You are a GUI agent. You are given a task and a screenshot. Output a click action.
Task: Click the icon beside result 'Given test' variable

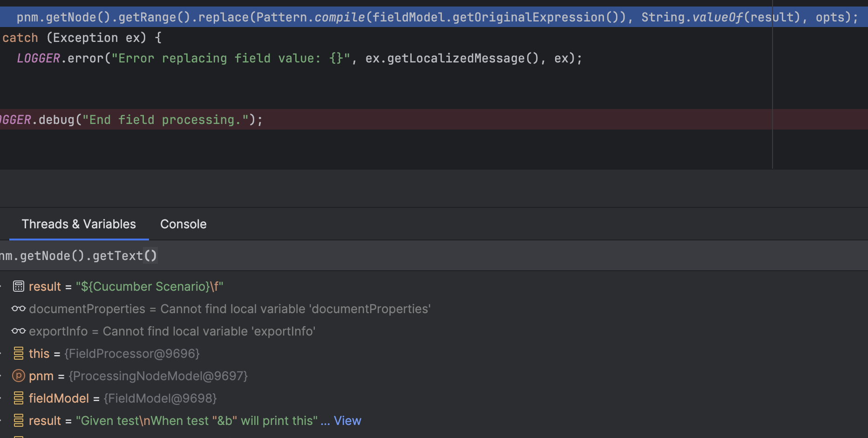[x=19, y=420]
